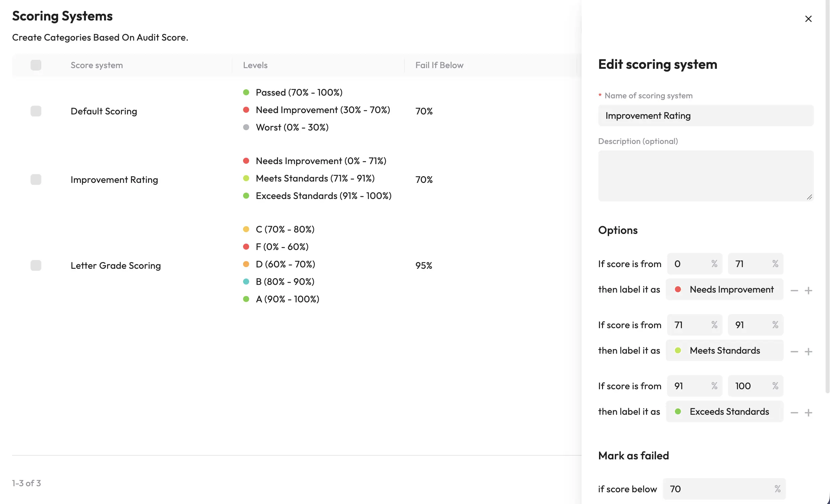Edit the Name of scoring system field
Viewport: 830px width, 504px height.
tap(706, 115)
